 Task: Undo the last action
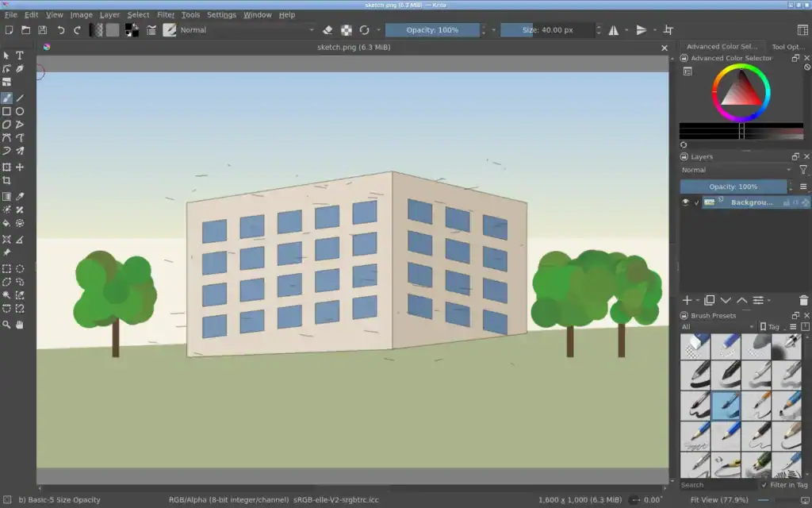(61, 30)
